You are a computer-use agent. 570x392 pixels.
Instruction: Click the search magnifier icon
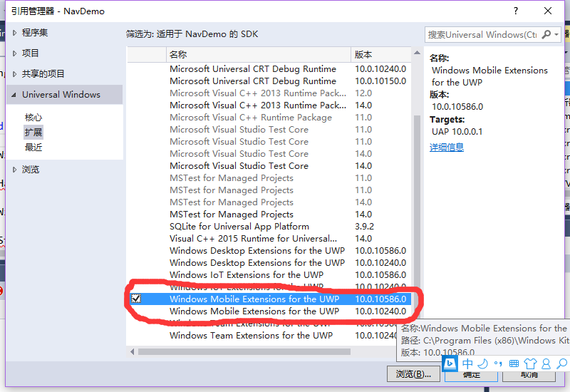[x=546, y=34]
